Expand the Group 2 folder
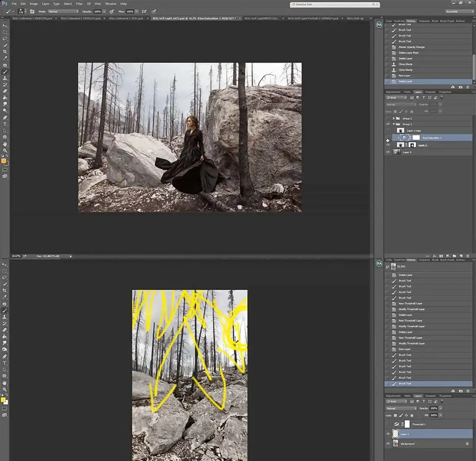476x461 pixels. (393, 118)
